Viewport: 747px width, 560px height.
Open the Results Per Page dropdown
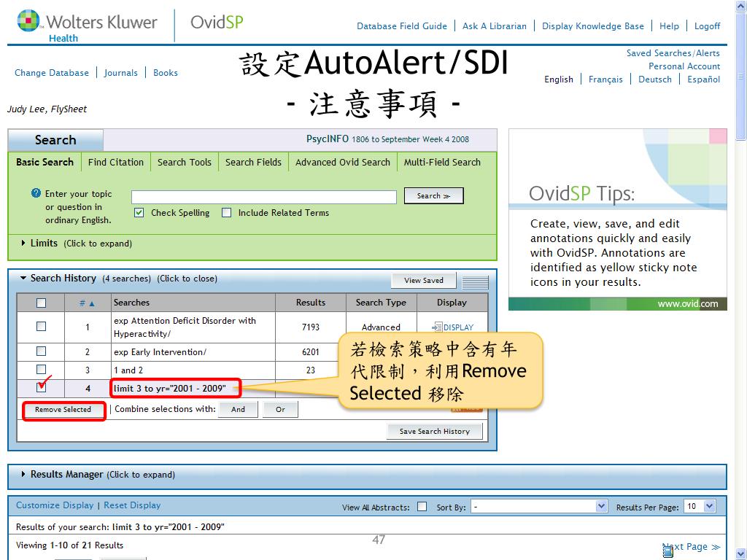point(700,506)
